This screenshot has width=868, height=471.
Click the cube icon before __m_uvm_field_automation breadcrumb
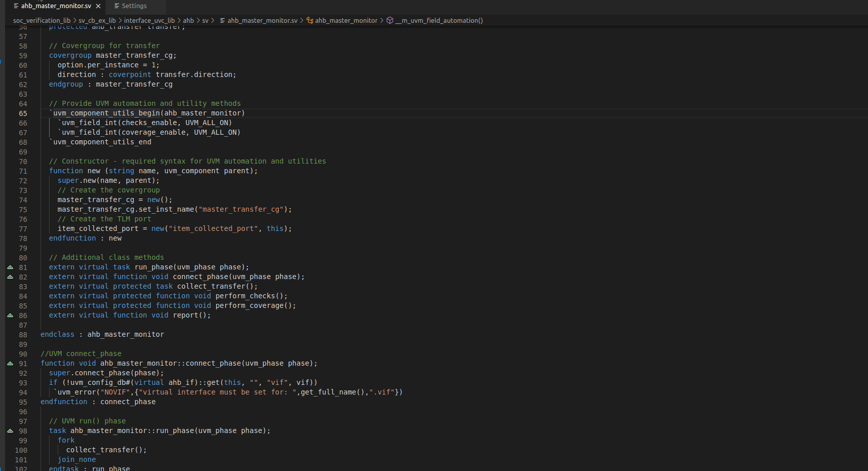389,20
